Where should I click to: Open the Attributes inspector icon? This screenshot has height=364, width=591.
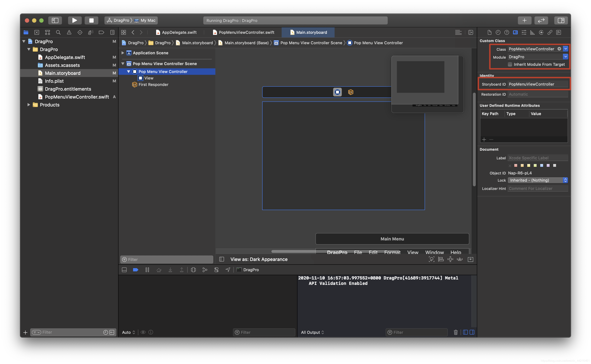(x=524, y=33)
